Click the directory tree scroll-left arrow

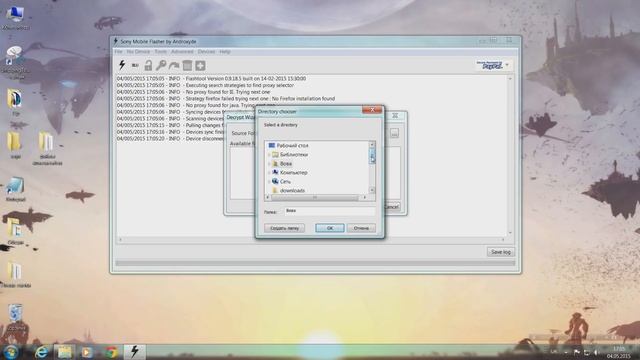point(268,198)
